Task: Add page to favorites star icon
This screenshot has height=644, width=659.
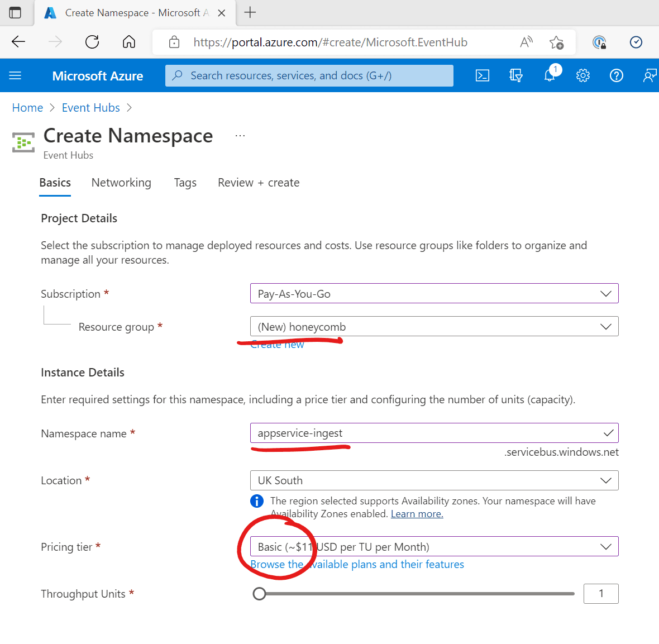Action: pyautogui.click(x=556, y=42)
